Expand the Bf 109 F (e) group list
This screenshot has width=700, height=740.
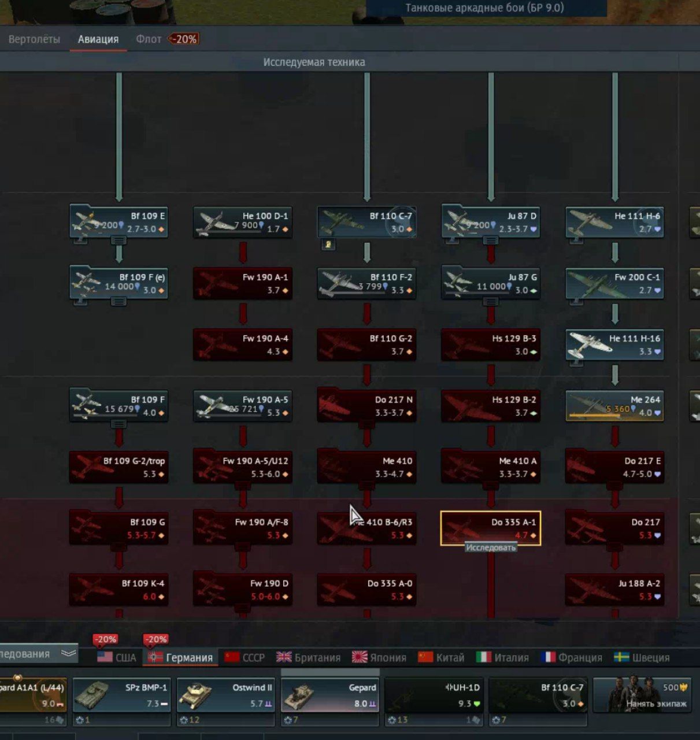pyautogui.click(x=118, y=301)
